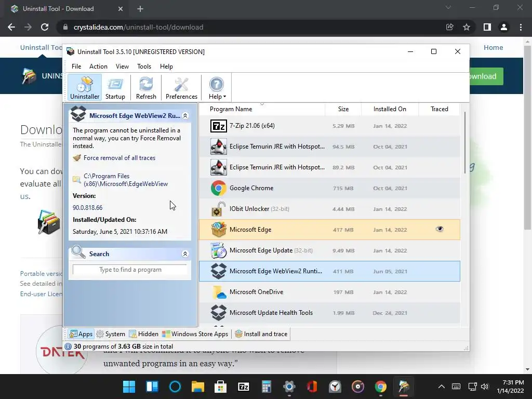Open a new Chrome tab
Viewport: 532px width, 399px height.
click(x=140, y=9)
